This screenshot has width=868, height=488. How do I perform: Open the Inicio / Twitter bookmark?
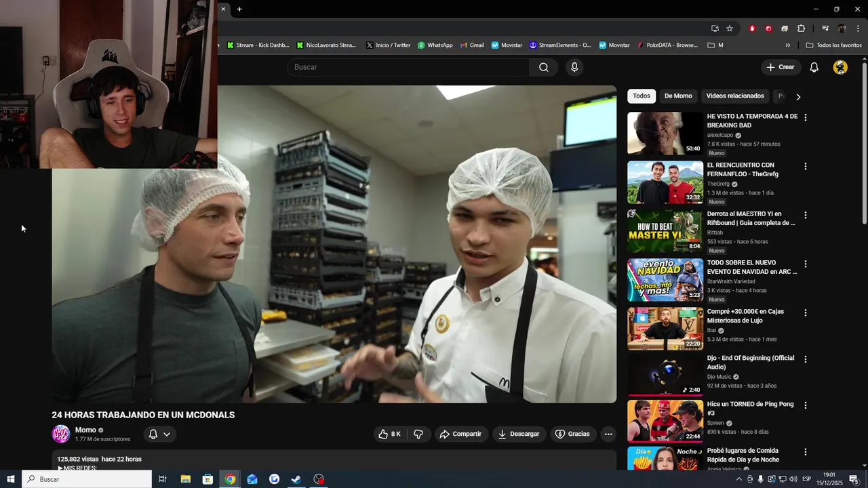[388, 45]
